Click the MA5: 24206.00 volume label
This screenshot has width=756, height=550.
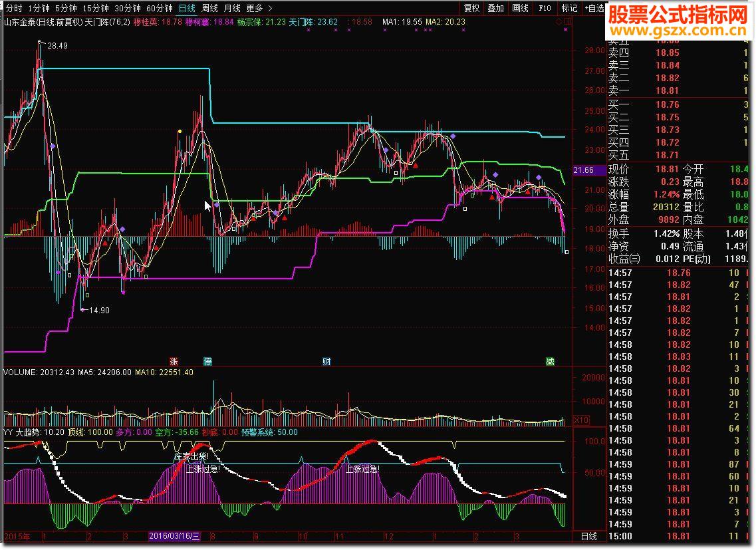coord(104,372)
